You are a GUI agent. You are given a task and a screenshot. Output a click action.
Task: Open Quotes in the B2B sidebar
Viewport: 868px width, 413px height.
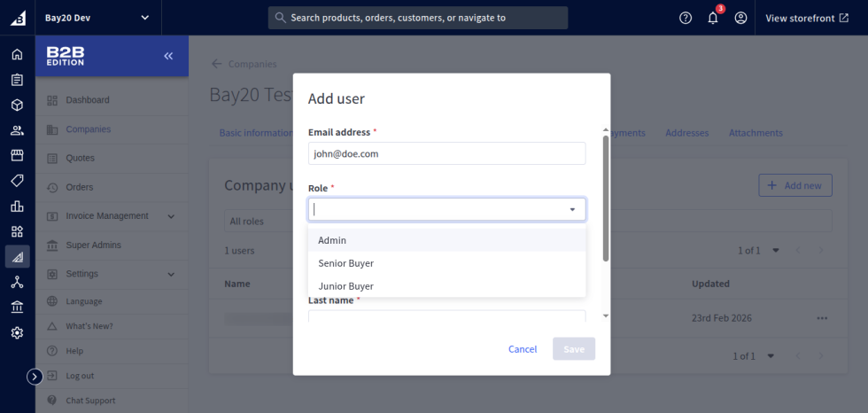point(80,158)
